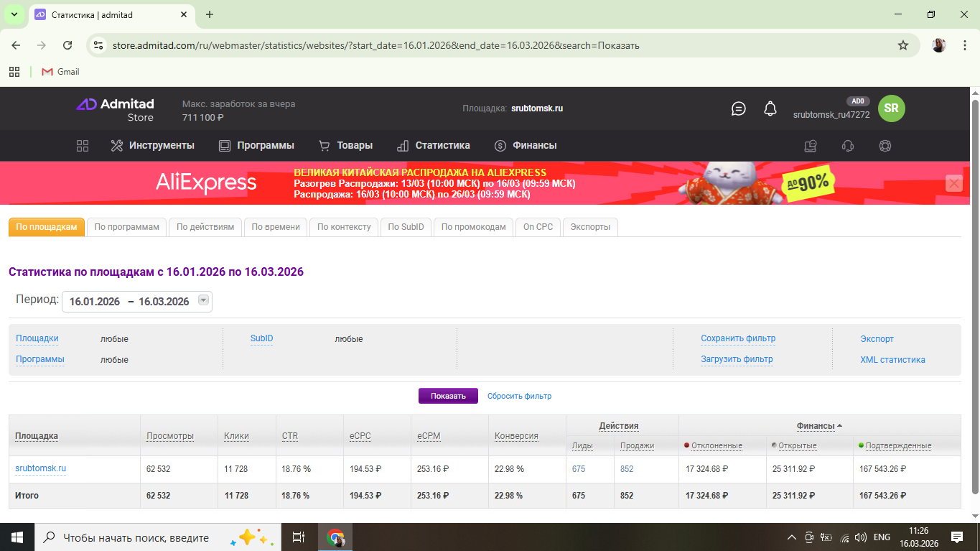Open the lifebuoy help icon

885,146
